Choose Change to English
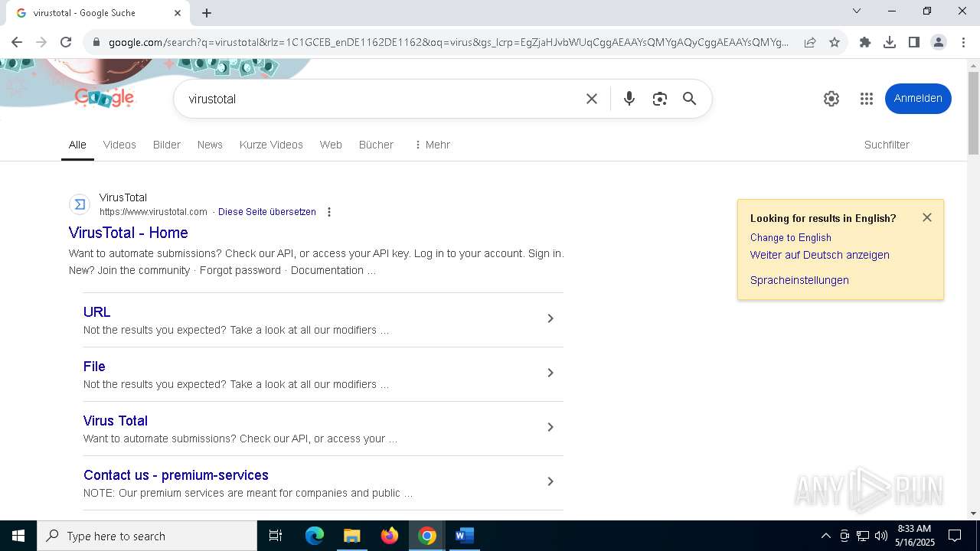Screen dimensions: 980x551 click(x=791, y=237)
